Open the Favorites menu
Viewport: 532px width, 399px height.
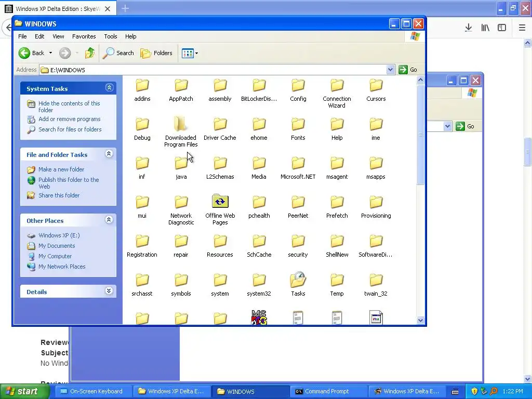(x=84, y=36)
